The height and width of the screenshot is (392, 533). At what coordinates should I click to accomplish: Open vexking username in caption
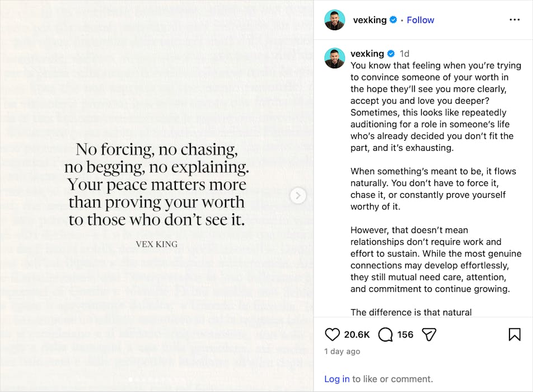click(367, 54)
